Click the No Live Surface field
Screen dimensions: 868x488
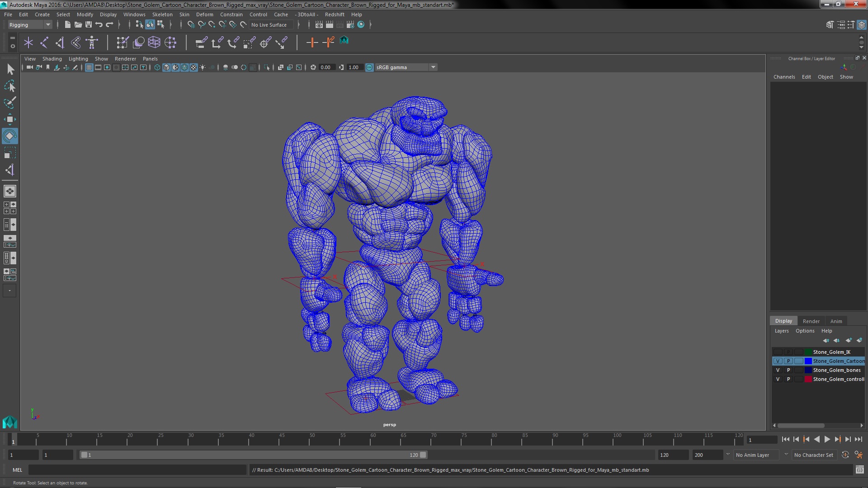tap(270, 25)
